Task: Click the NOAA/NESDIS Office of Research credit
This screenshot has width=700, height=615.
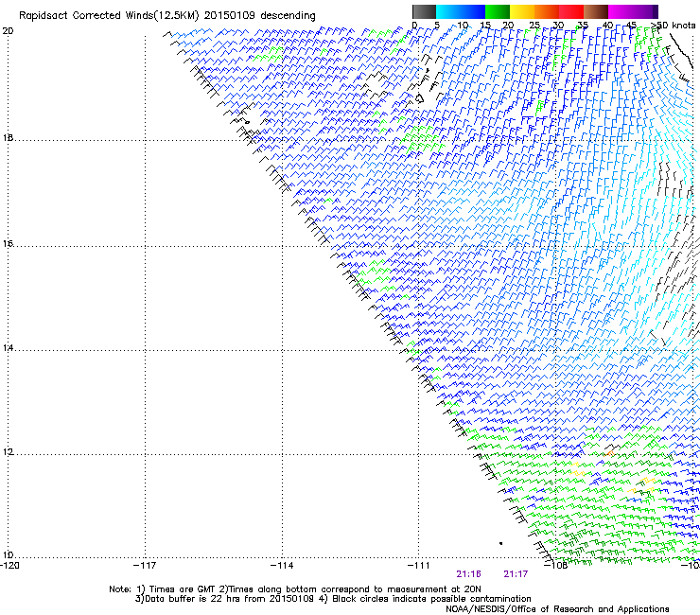Action: (557, 609)
